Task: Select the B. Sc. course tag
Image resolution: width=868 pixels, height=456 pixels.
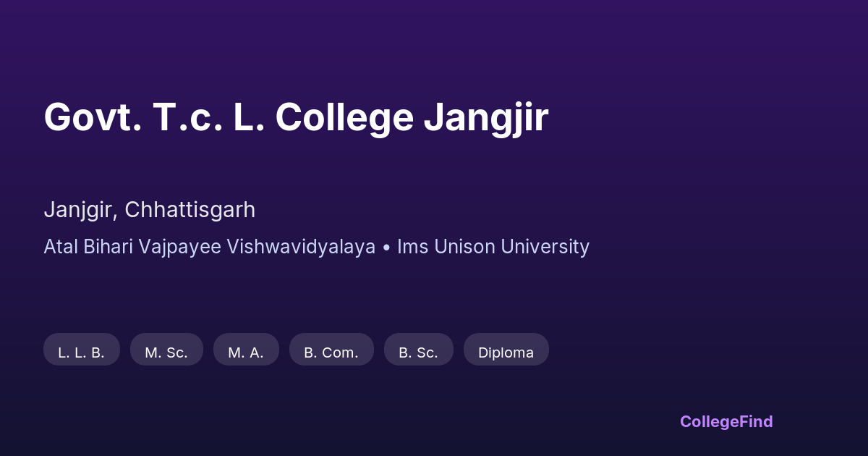Action: [x=418, y=352]
